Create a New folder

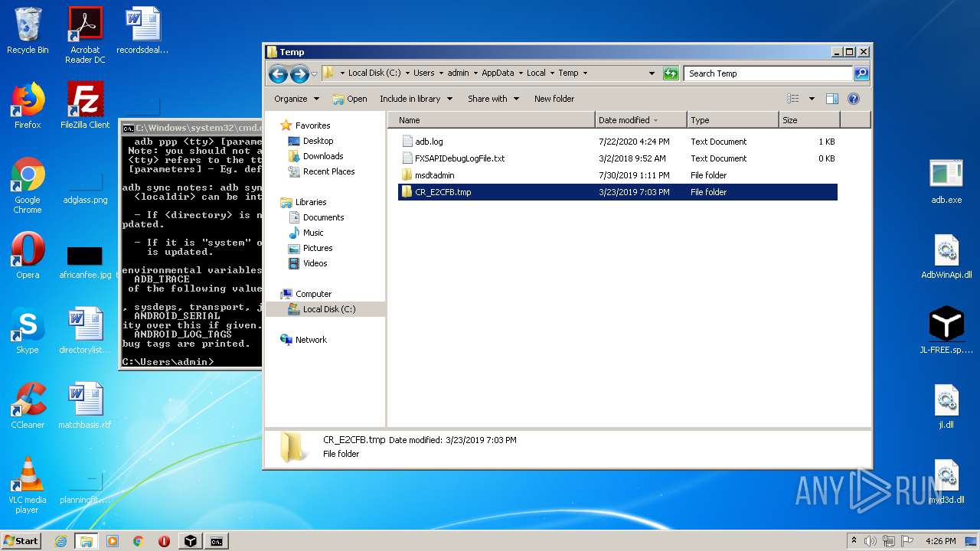point(554,99)
